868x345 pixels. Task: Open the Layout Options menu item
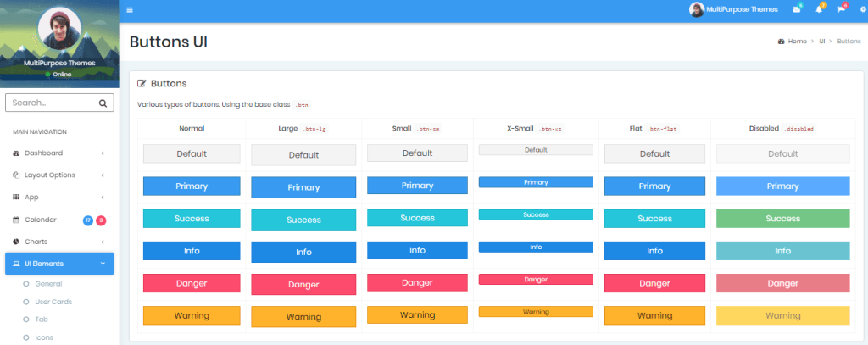pos(59,175)
